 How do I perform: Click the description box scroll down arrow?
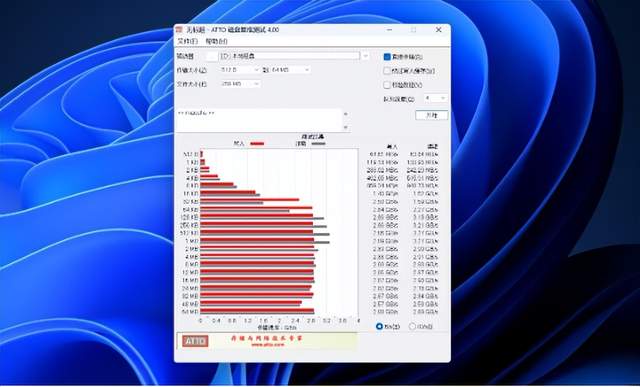346,127
